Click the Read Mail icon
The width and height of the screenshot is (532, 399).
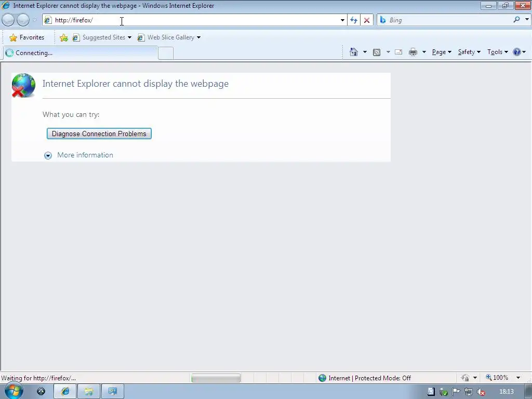tap(398, 52)
